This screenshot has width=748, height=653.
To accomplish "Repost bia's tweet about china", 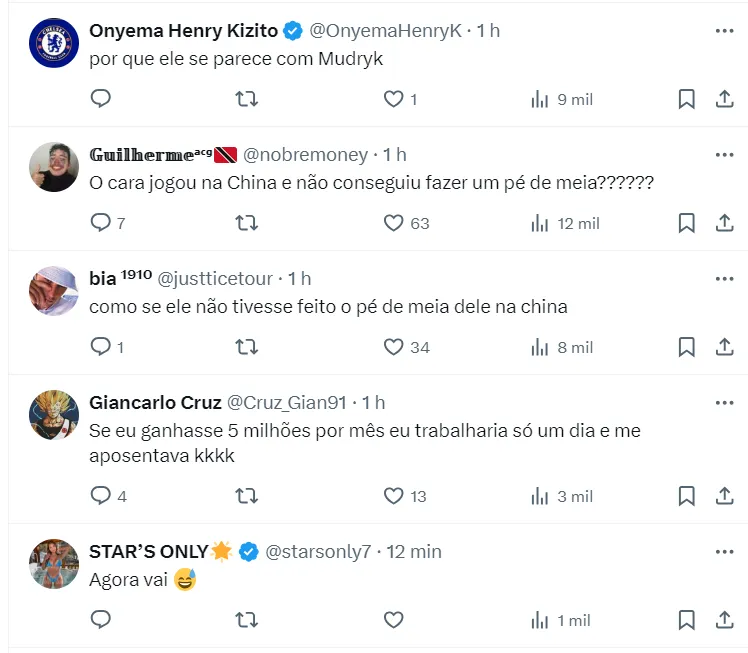I will (x=246, y=347).
